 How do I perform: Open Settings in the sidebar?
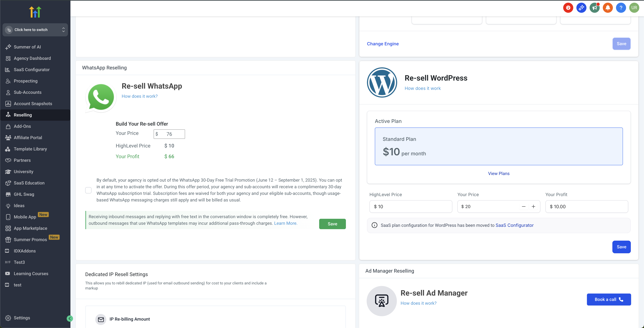(x=22, y=318)
